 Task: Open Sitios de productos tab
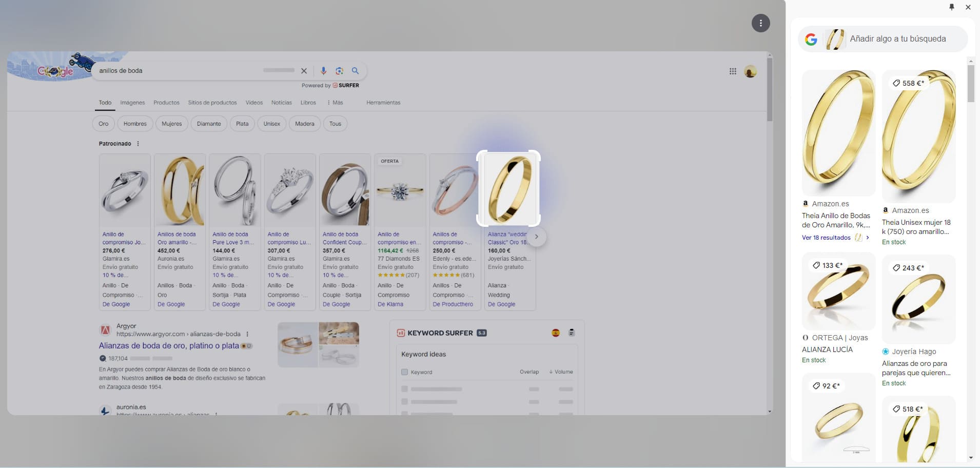coord(212,103)
